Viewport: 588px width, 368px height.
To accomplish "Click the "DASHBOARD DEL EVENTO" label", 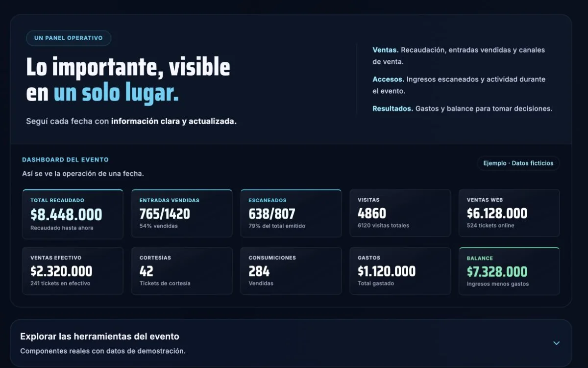I will (65, 160).
